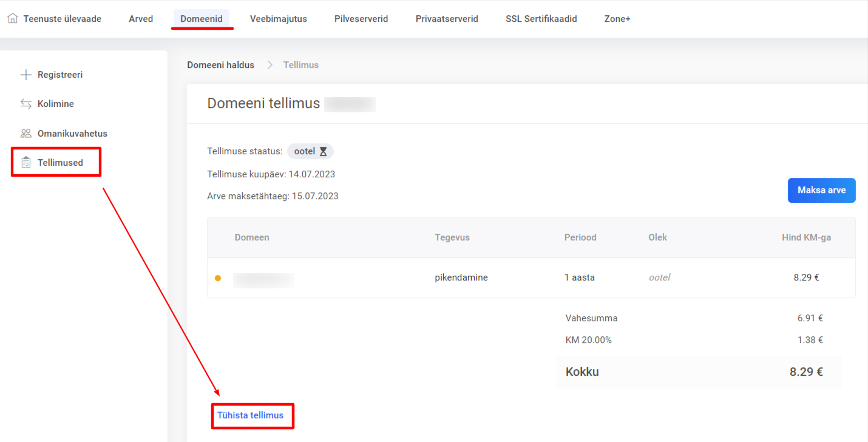Click the clipboard icon for Tellimused
Image resolution: width=868 pixels, height=442 pixels.
tap(25, 163)
